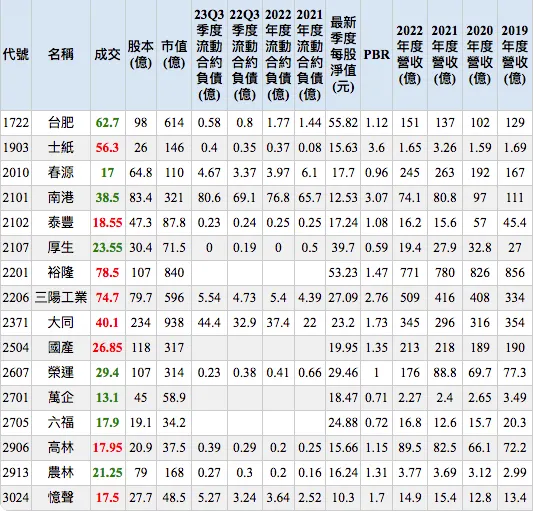Click the 2022 年度營收 header
Screen dimensions: 533x511
(x=410, y=54)
